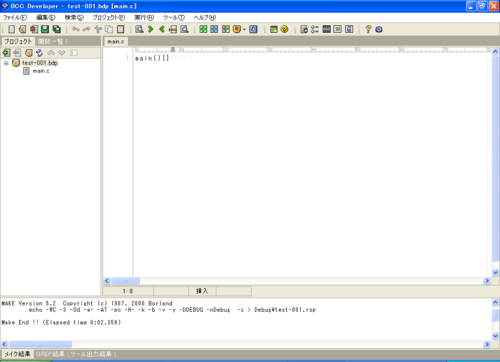This screenshot has height=362, width=500.
Task: Open the 編集(E) menu
Action: click(x=46, y=17)
